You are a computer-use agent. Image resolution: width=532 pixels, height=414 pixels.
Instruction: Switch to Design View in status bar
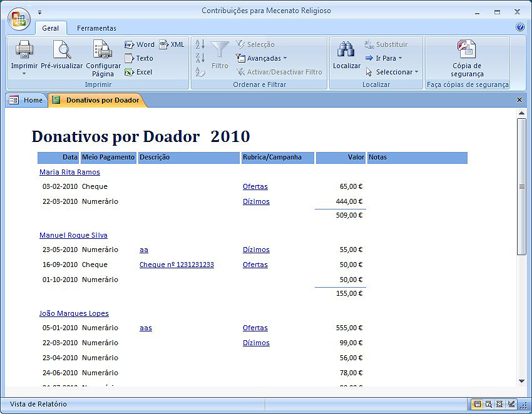tap(511, 404)
